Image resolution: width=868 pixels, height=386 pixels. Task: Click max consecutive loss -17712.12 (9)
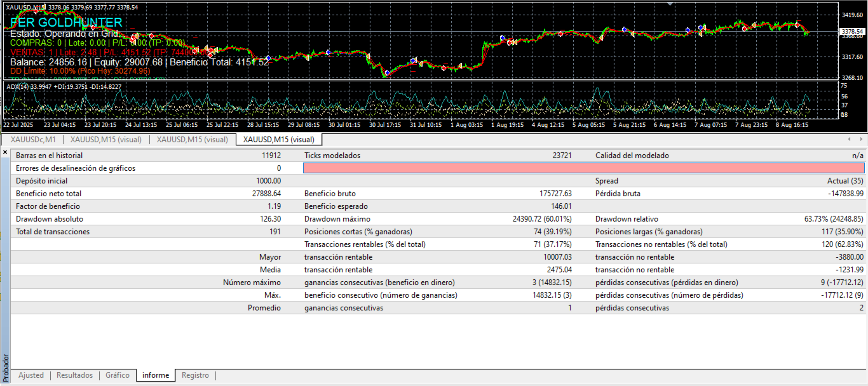click(x=841, y=295)
